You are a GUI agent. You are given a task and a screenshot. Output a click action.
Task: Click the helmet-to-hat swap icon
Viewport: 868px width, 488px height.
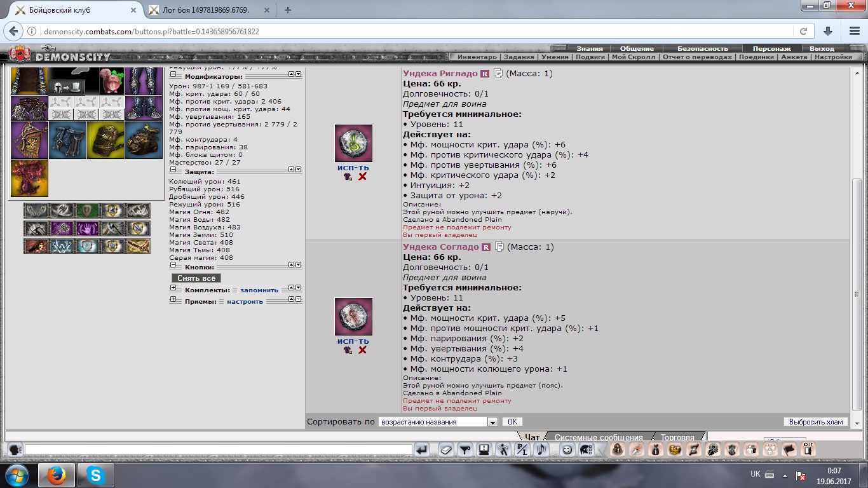[67, 88]
